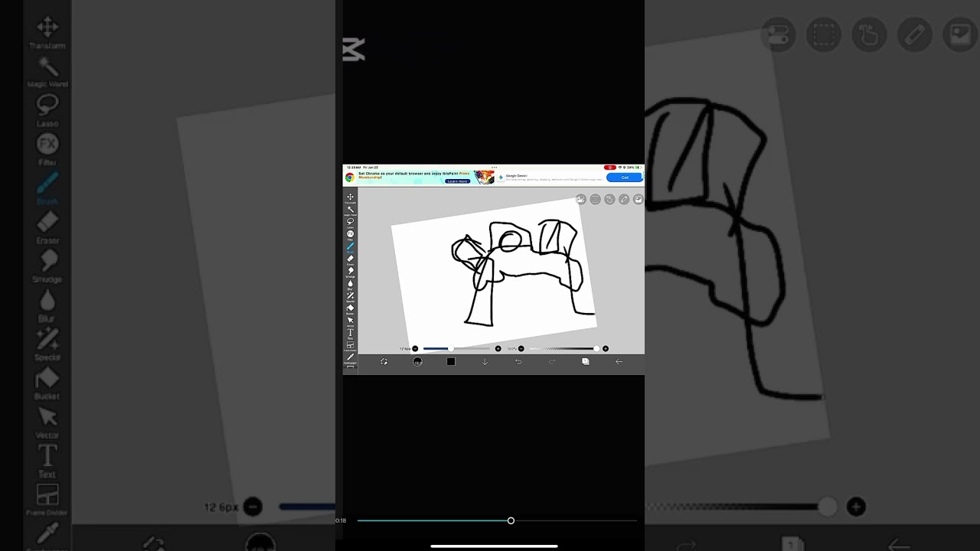Screen dimensions: 980x551
Task: Open the layers panel icon
Action: click(x=586, y=362)
